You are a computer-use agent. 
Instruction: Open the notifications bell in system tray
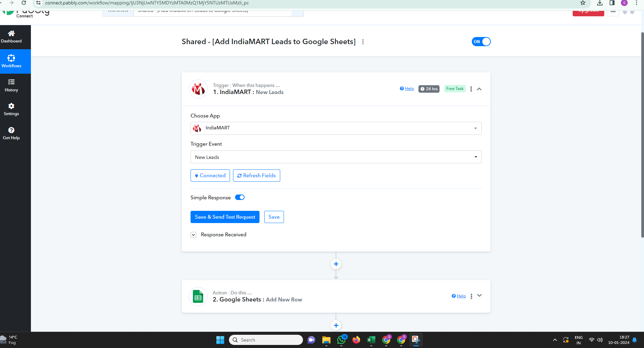(x=634, y=340)
